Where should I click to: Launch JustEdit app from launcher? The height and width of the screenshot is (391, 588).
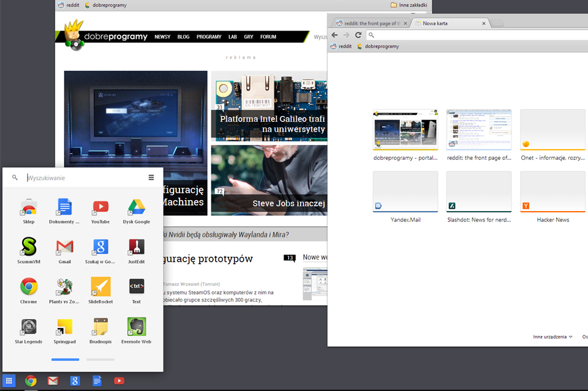point(137,251)
